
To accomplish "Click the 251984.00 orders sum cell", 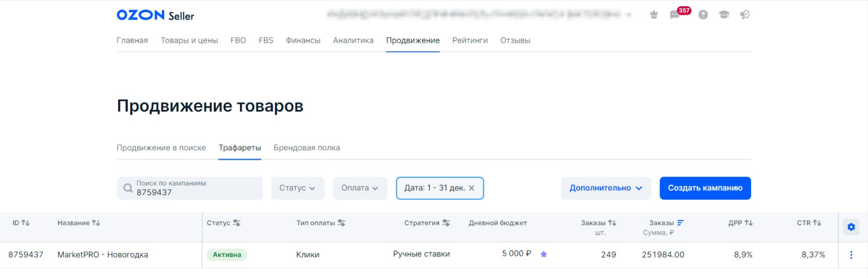I will pos(663,254).
